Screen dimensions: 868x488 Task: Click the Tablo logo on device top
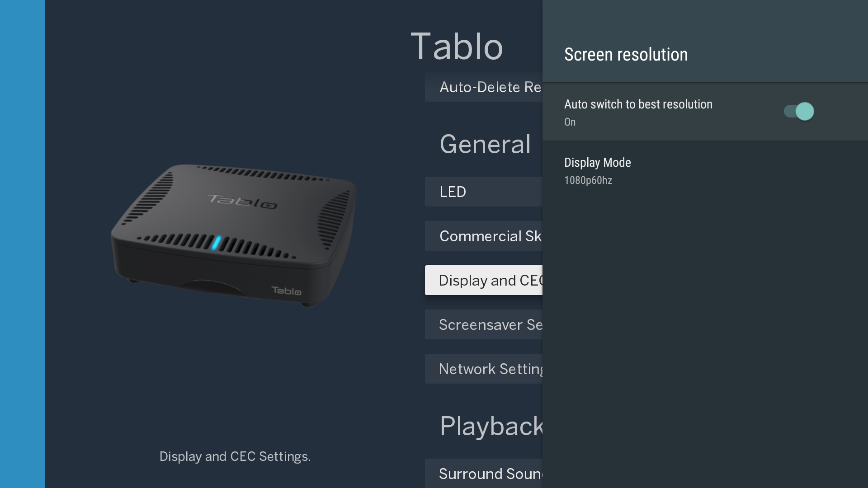(x=242, y=202)
